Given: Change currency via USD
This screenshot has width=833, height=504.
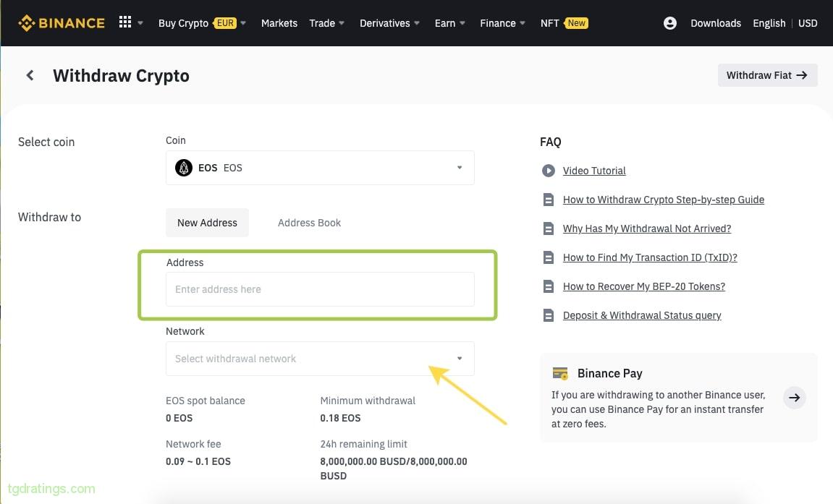Looking at the screenshot, I should point(808,23).
